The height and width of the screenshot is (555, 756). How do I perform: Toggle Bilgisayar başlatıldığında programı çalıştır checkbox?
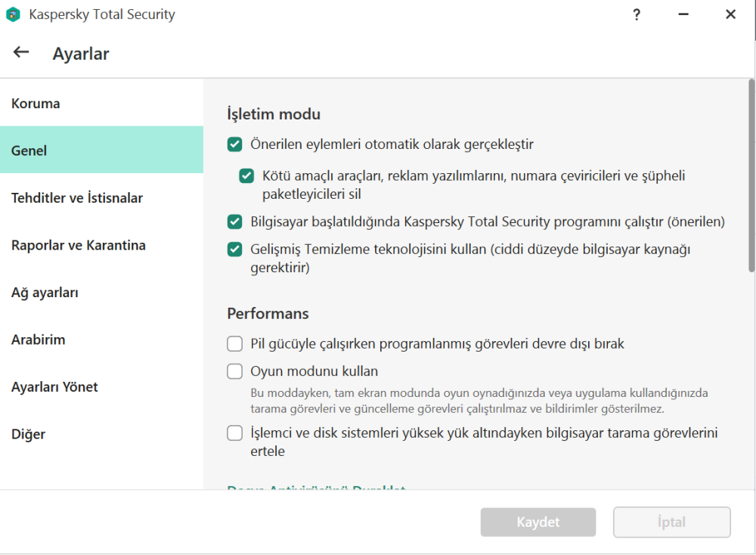click(x=235, y=222)
